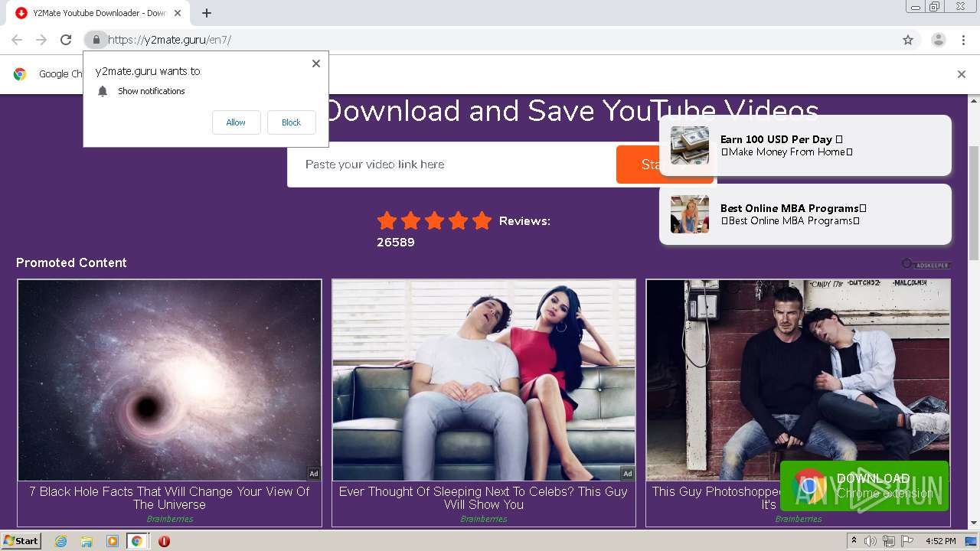
Task: Block notifications from y2mate.guru
Action: click(x=292, y=122)
